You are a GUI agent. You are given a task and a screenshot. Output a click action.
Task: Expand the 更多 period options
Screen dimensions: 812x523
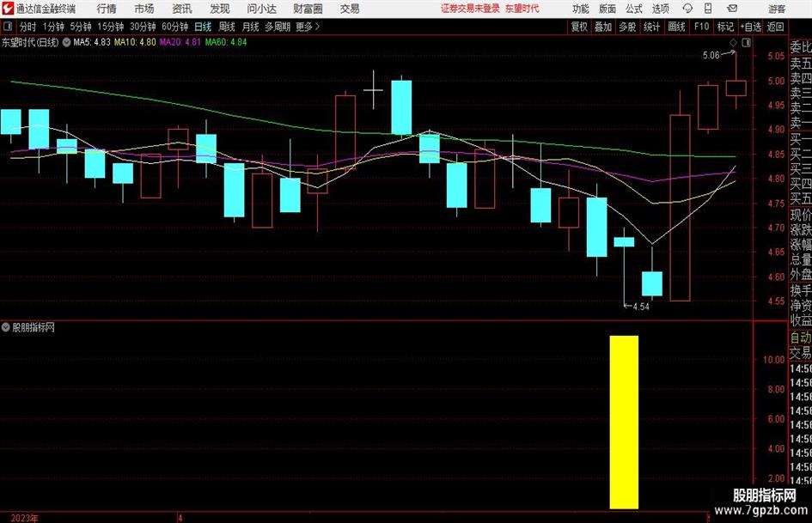point(308,27)
